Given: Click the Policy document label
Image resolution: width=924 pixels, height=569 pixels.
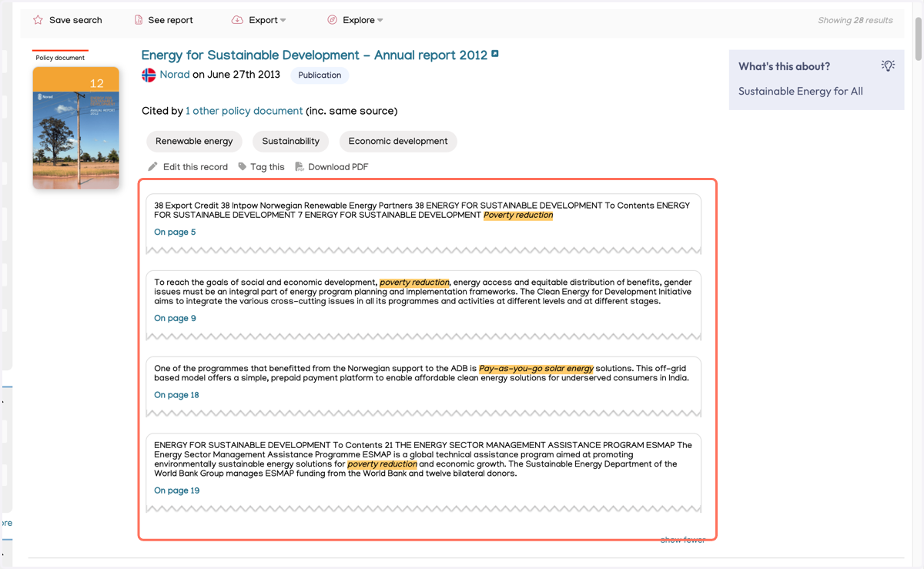Looking at the screenshot, I should [x=60, y=58].
